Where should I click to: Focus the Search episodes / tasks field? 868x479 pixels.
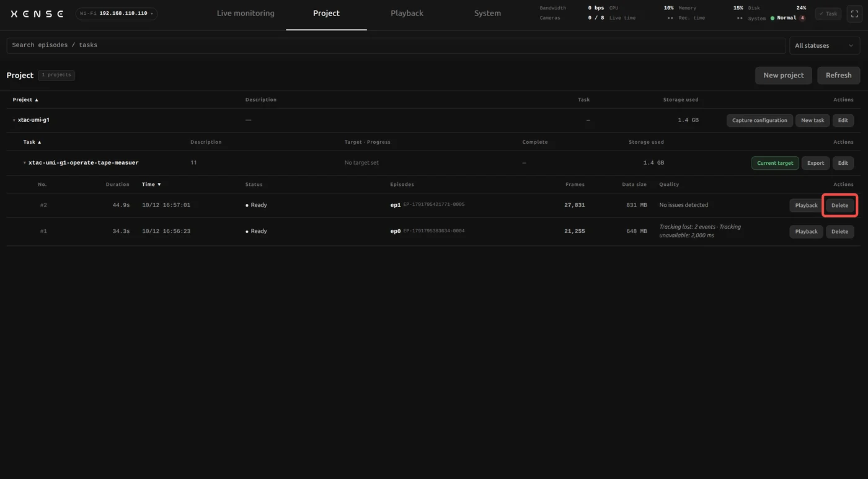(x=396, y=45)
